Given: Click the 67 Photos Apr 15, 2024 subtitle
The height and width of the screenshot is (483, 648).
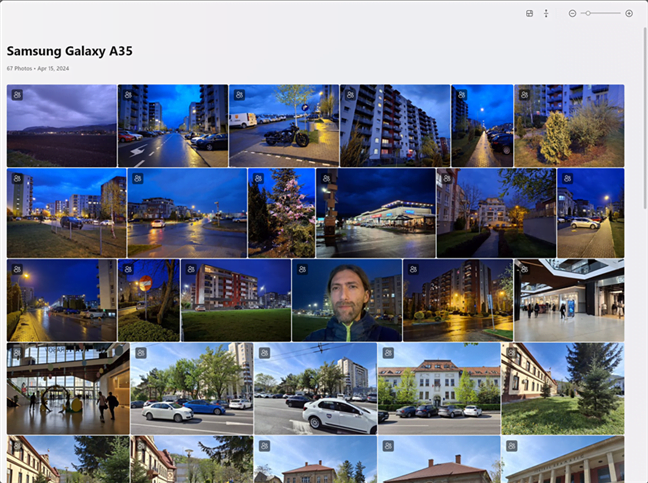Looking at the screenshot, I should tap(38, 69).
